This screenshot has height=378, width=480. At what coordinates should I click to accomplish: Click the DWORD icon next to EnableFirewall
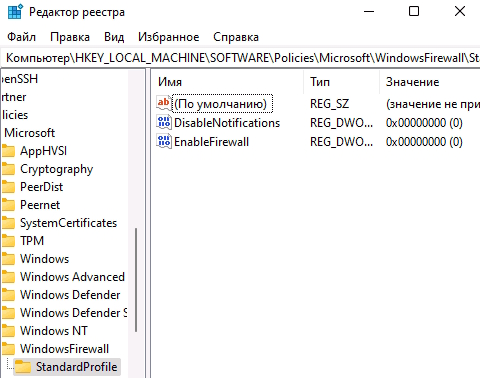(x=164, y=141)
